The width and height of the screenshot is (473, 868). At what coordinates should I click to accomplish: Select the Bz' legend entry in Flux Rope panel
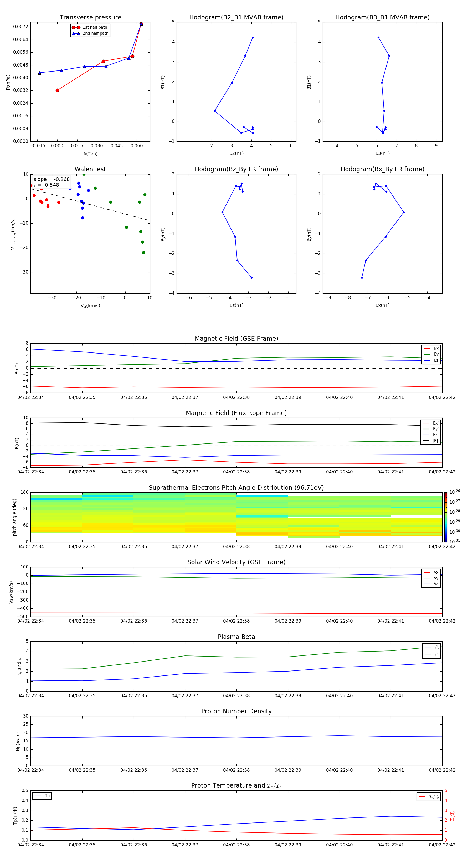pyautogui.click(x=431, y=435)
